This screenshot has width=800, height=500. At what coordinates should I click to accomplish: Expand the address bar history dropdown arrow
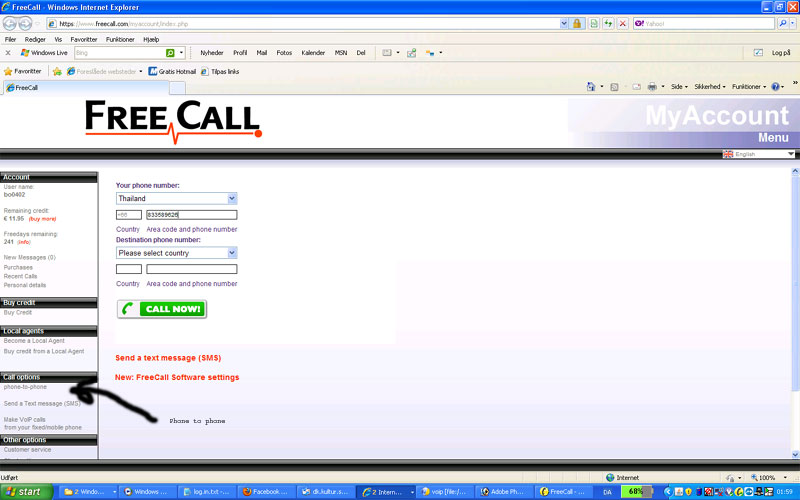pos(564,23)
